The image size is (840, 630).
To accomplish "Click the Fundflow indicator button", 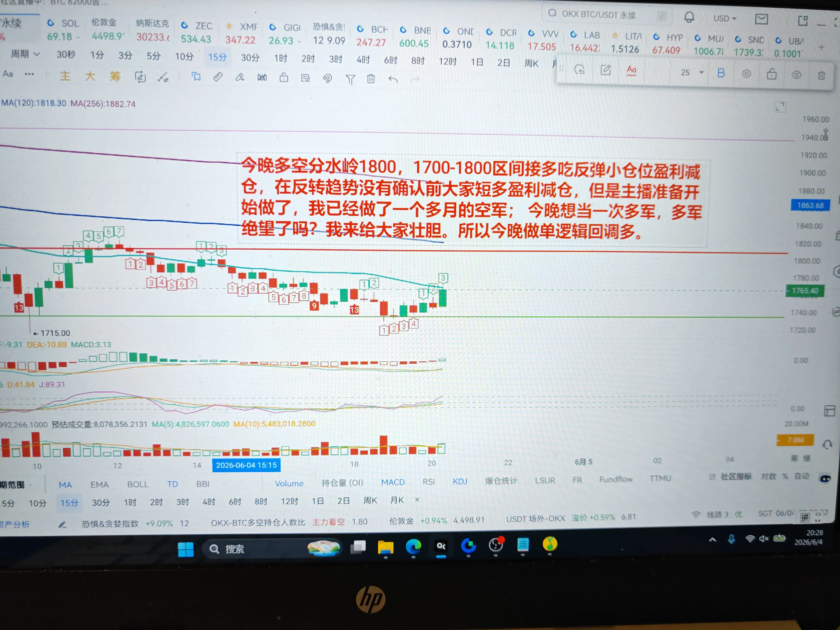I will pyautogui.click(x=616, y=479).
